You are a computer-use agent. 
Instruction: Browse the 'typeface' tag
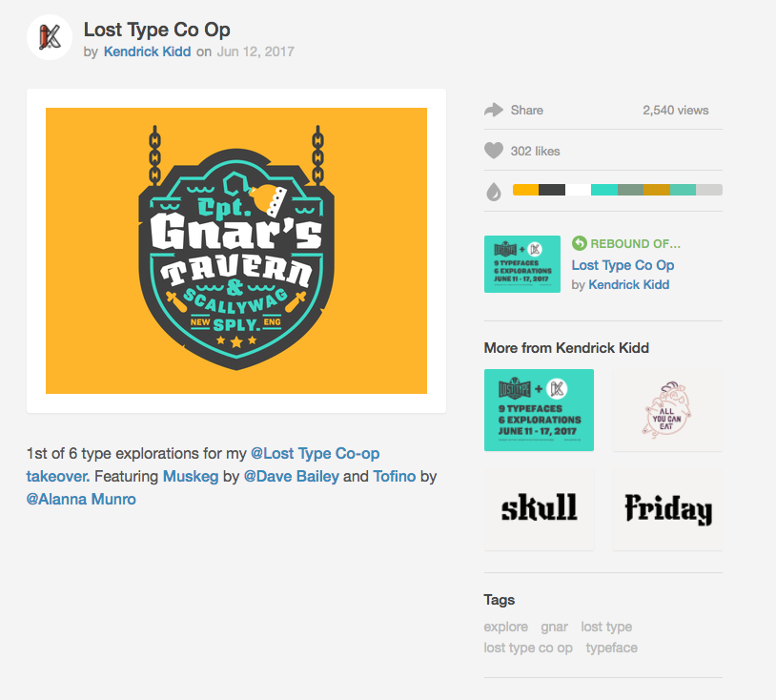[612, 648]
